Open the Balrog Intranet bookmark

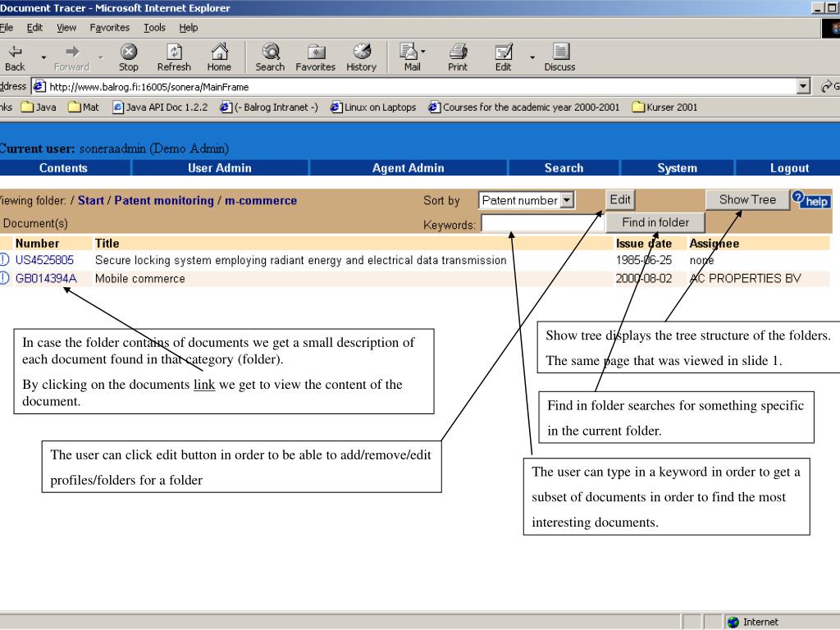(269, 107)
